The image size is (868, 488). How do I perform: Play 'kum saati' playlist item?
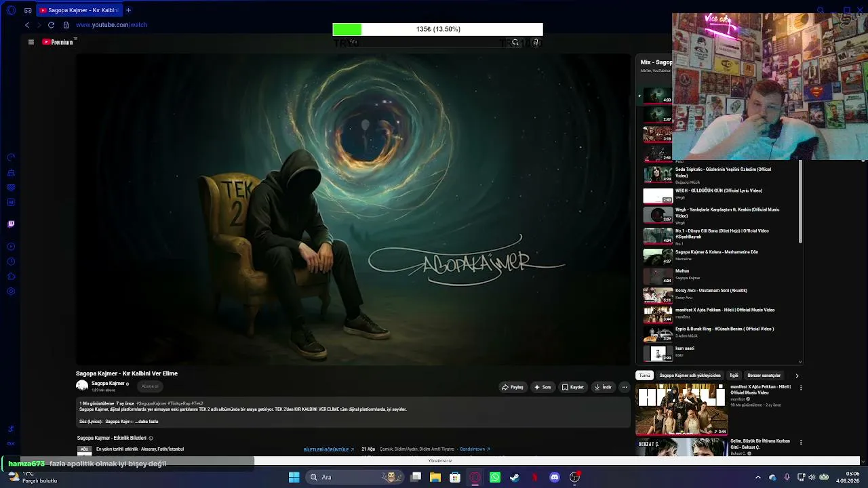(719, 352)
